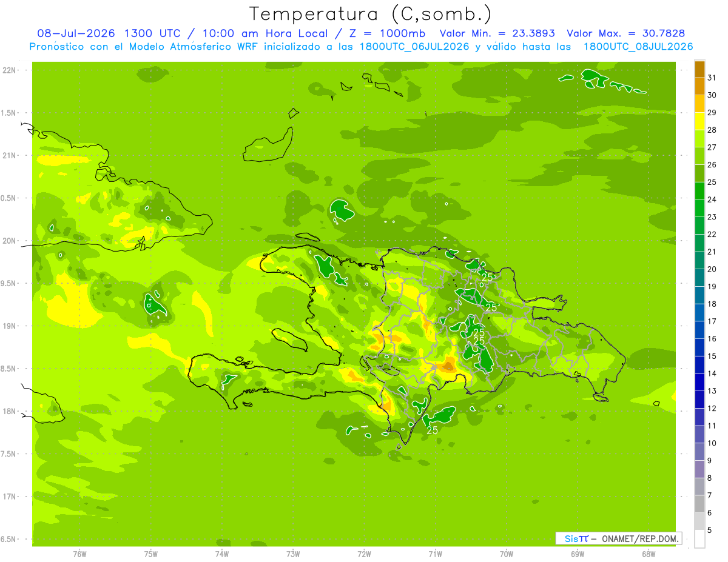Click the "18N" latitude label

coord(9,411)
